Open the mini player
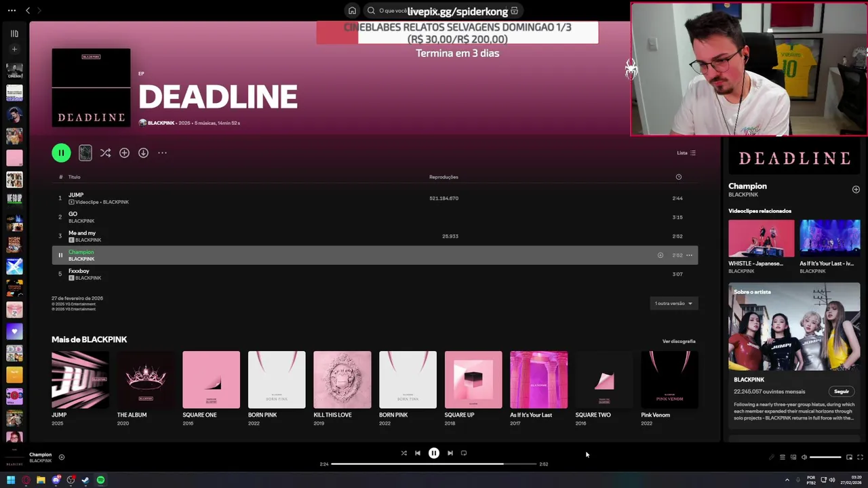This screenshot has width=868, height=488. tap(849, 457)
